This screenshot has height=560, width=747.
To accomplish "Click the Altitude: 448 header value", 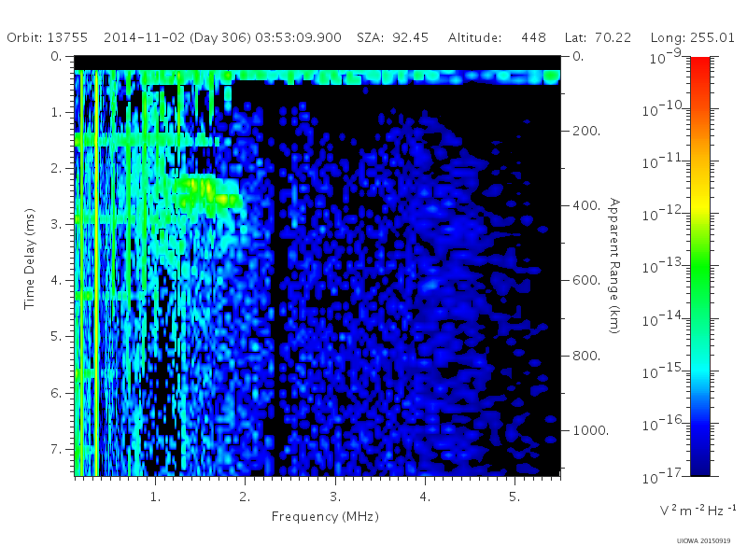I will pos(497,37).
